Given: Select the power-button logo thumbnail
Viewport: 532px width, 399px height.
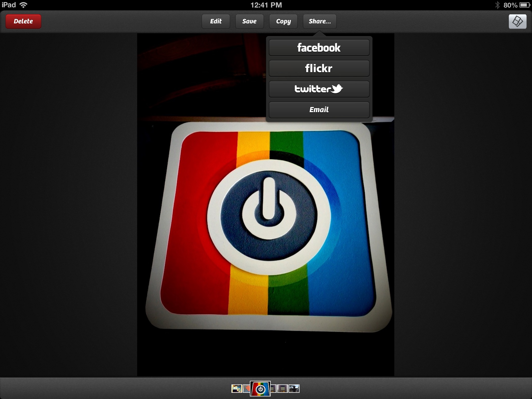Looking at the screenshot, I should point(260,389).
